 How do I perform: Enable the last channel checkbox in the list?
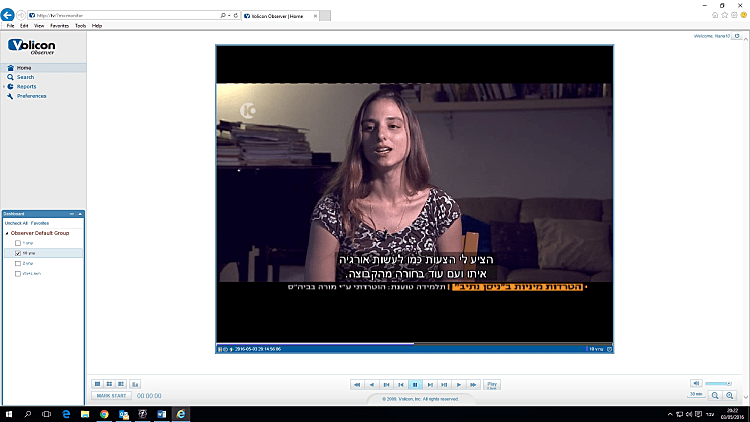(x=18, y=273)
